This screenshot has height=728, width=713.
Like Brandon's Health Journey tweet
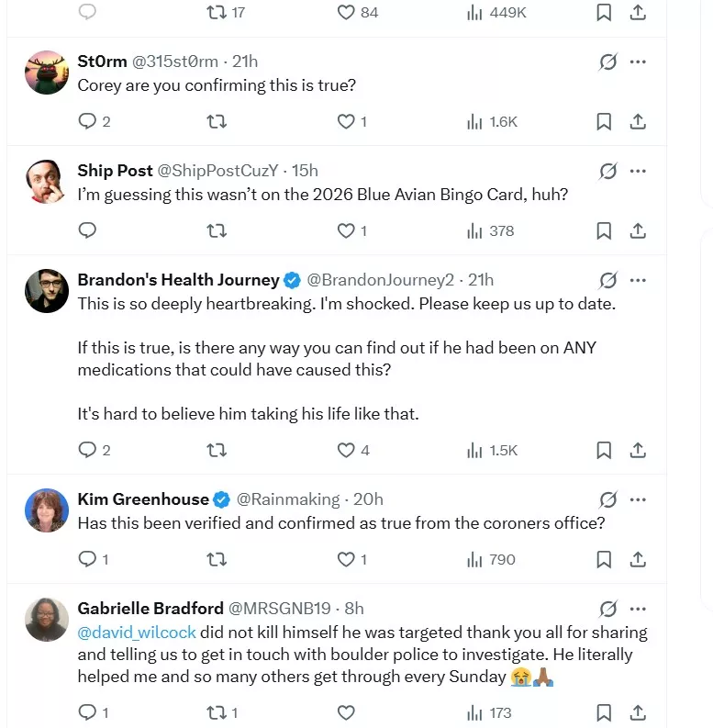346,450
